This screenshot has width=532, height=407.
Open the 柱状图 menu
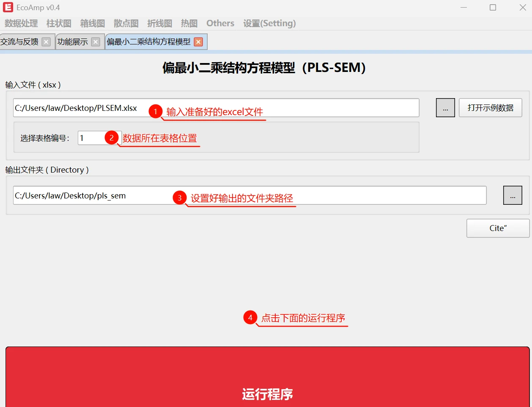point(59,23)
